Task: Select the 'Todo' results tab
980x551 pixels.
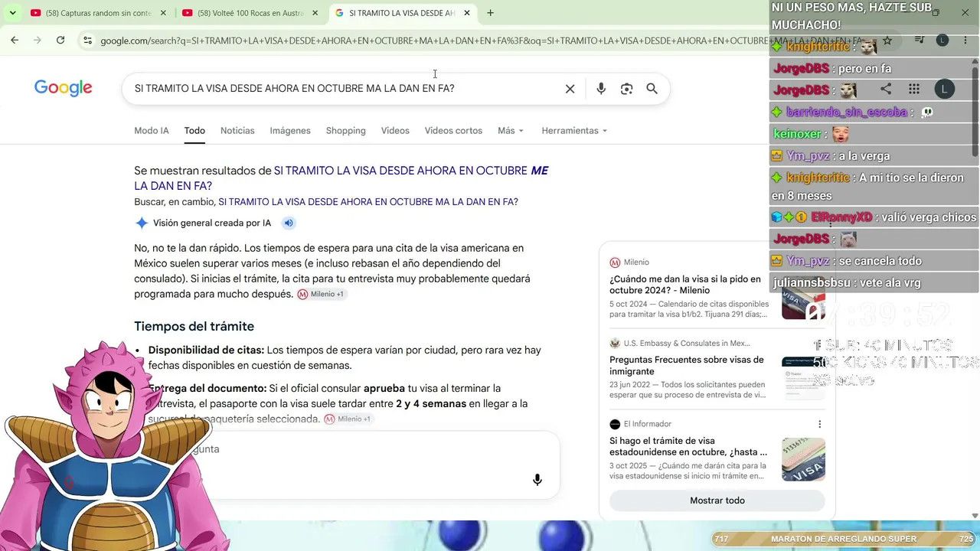Action: point(194,131)
